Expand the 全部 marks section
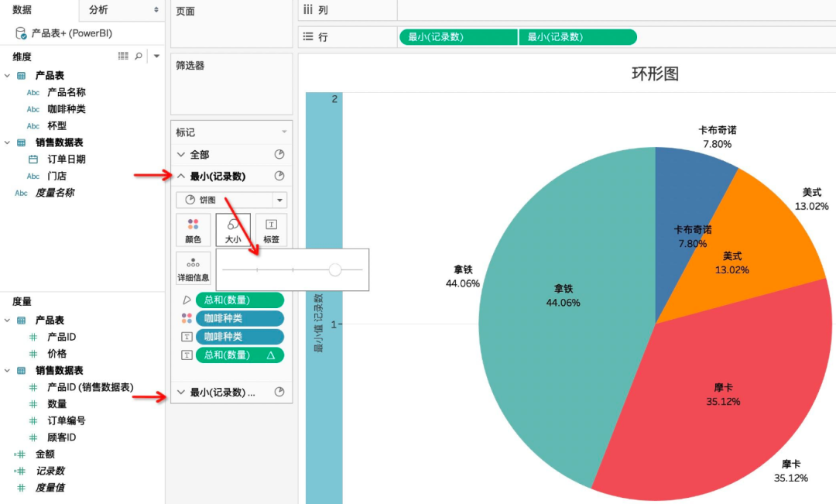Viewport: 836px width, 504px height. (182, 155)
